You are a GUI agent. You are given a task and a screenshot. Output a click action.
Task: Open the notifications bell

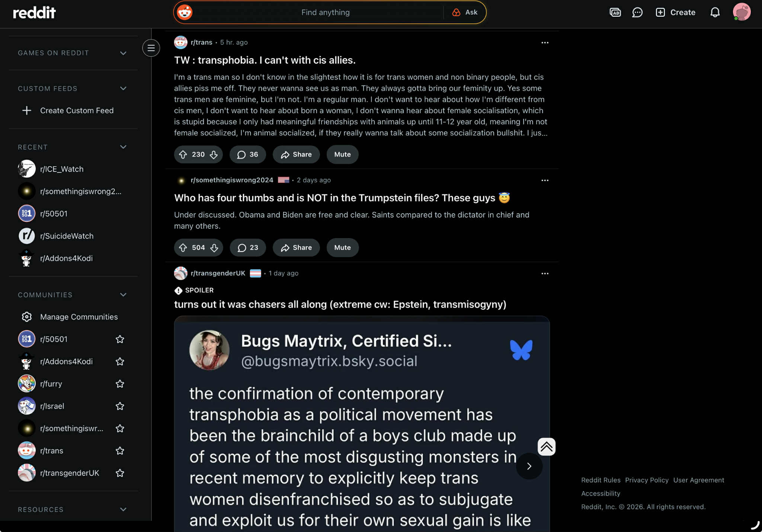tap(715, 12)
